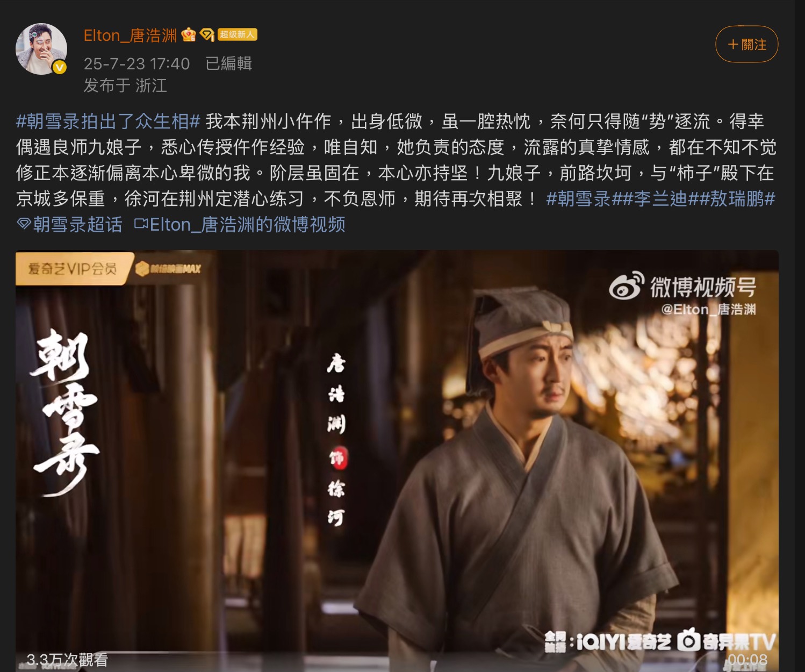The width and height of the screenshot is (805, 672).
Task: Click the diamond icon before 朝雪录超话
Action: click(x=24, y=224)
